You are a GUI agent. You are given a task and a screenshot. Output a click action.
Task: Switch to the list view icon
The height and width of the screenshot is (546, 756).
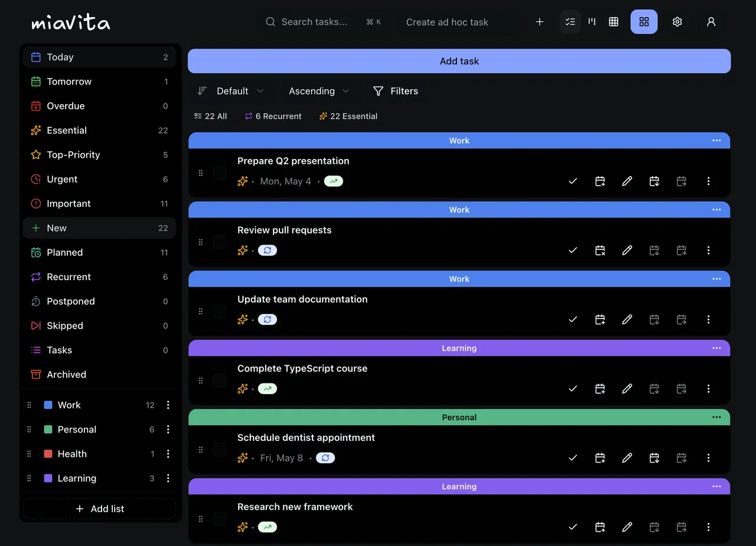click(570, 22)
